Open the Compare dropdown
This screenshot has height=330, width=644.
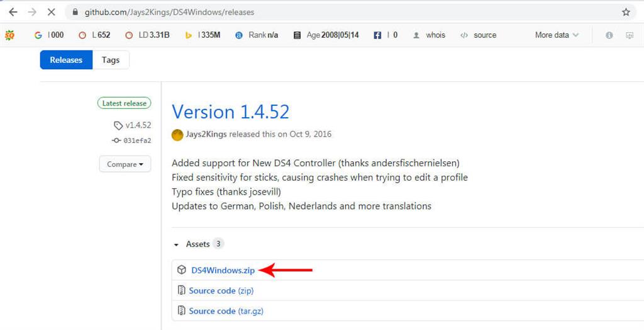(x=125, y=164)
